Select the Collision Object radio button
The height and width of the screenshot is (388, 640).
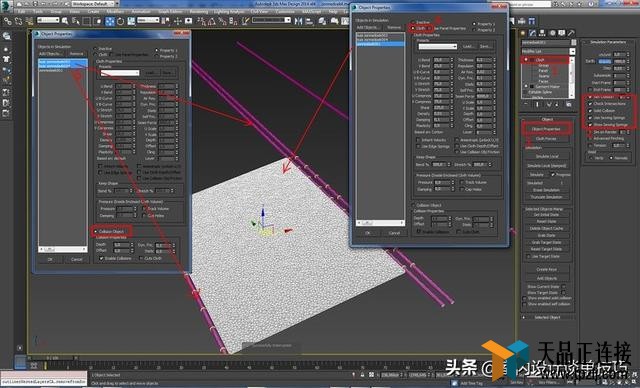(96, 231)
